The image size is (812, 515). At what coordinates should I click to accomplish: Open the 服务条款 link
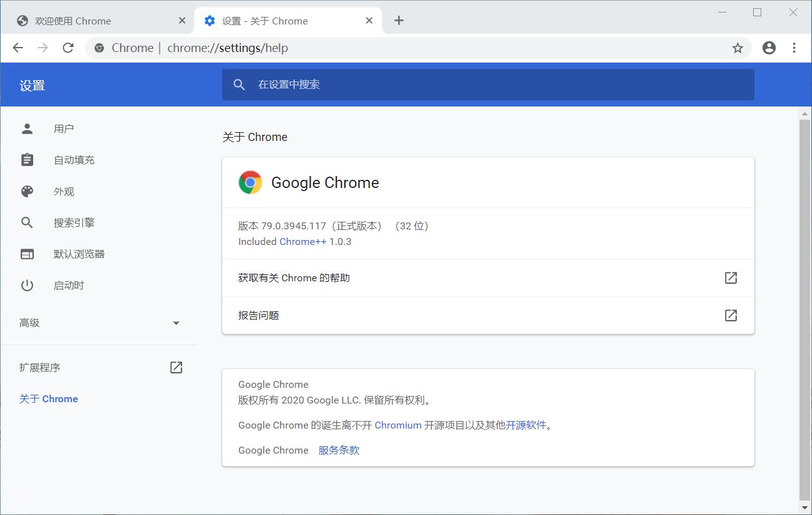(339, 450)
